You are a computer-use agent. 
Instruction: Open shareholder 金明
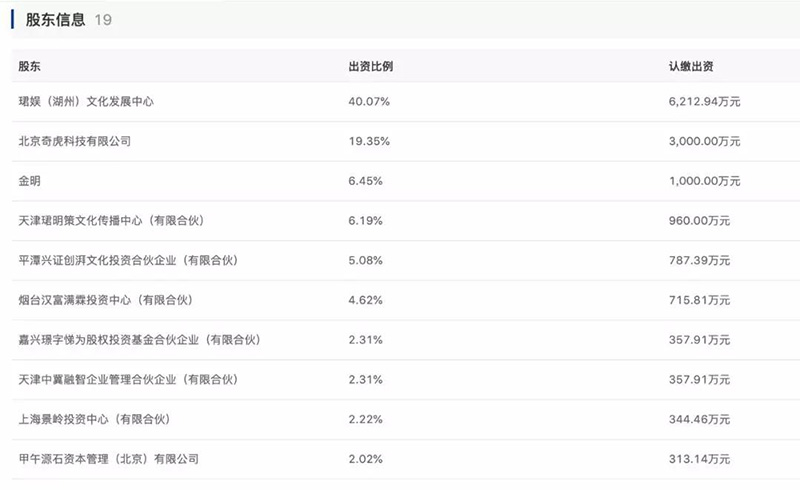pos(29,181)
